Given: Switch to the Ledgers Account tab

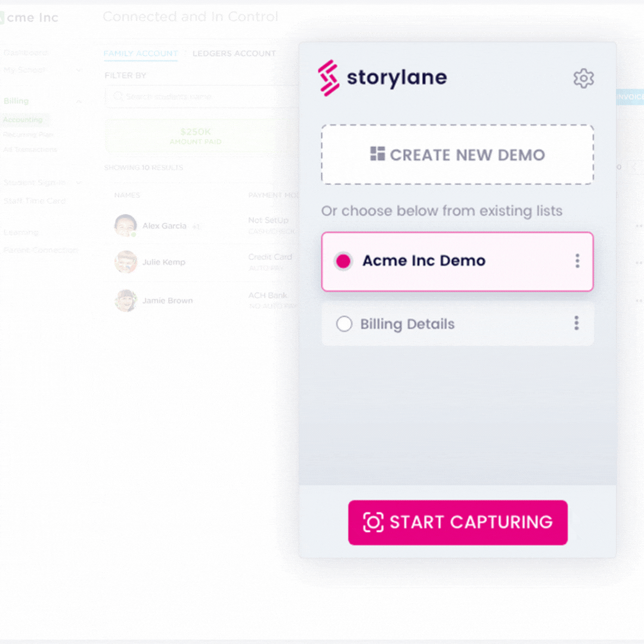Looking at the screenshot, I should (234, 54).
